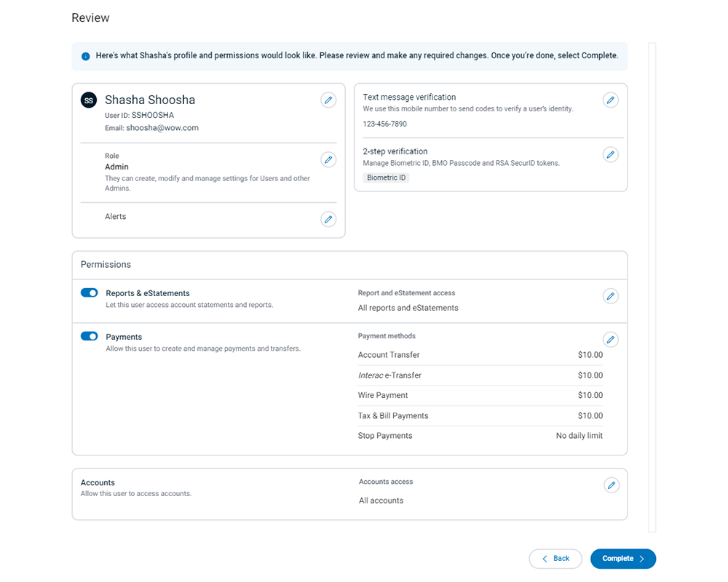This screenshot has height=582, width=728.
Task: Edit Shasha Shoosha's profile details
Action: pyautogui.click(x=328, y=100)
